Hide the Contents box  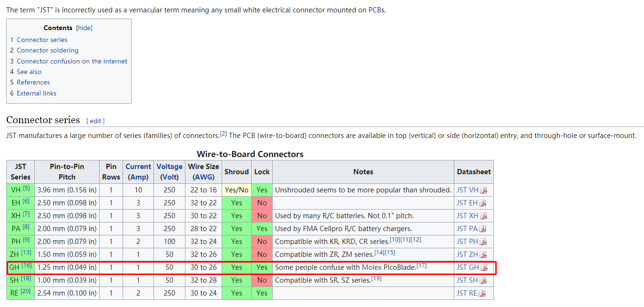tap(84, 28)
